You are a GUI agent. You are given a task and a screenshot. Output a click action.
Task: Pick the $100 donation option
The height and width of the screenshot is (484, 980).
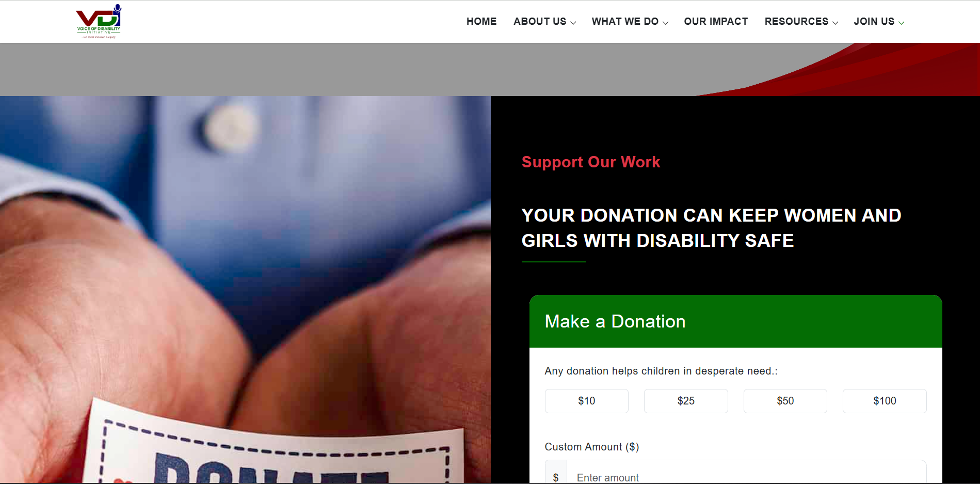885,401
